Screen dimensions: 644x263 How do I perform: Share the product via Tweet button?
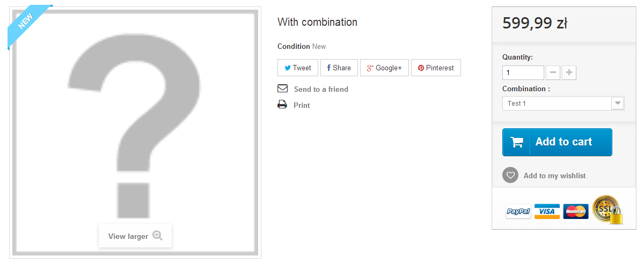point(298,68)
